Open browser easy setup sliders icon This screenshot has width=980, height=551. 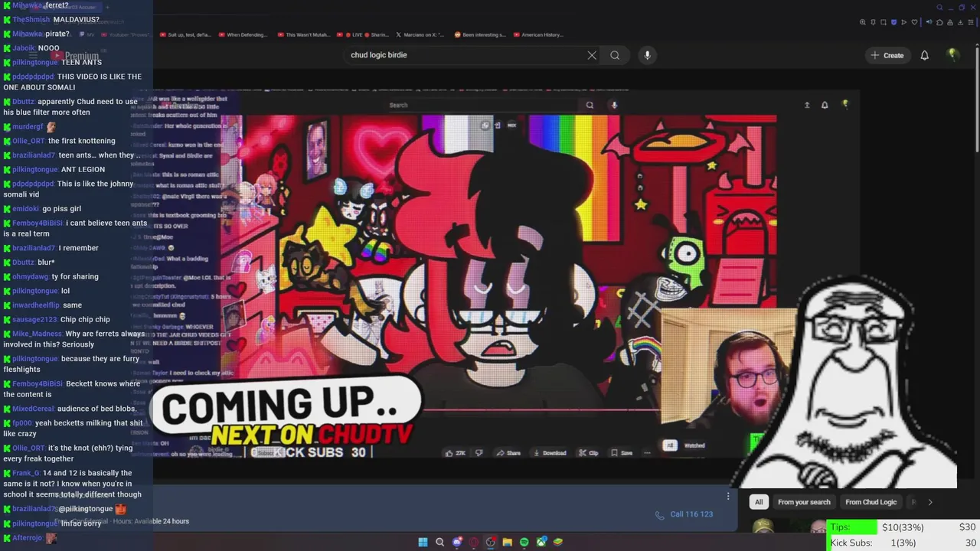[x=971, y=22]
